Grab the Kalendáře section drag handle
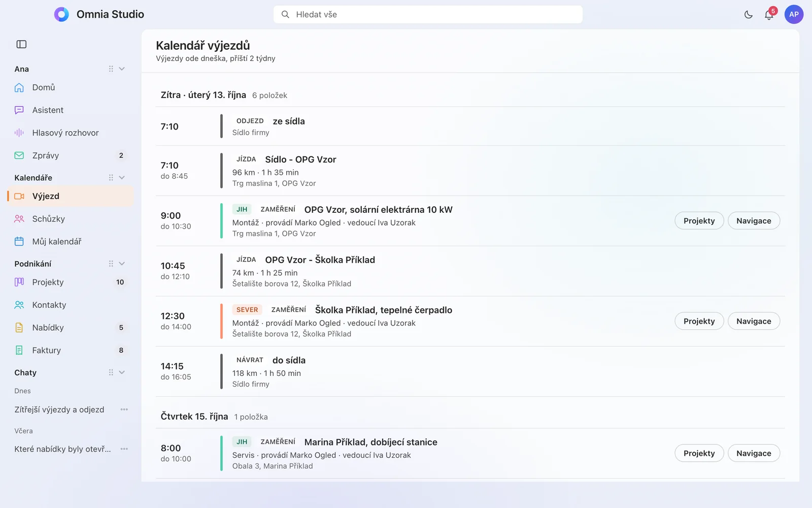Viewport: 812px width, 508px height. (x=111, y=177)
